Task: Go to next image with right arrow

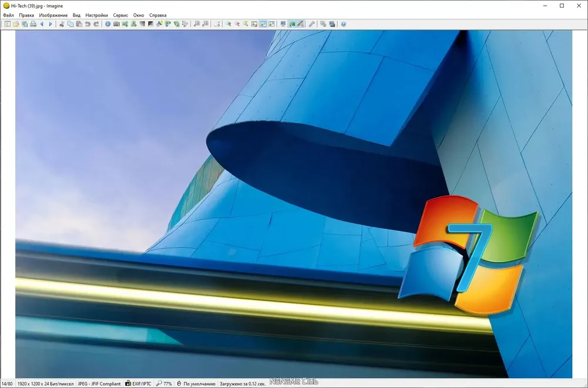Action: tap(50, 24)
